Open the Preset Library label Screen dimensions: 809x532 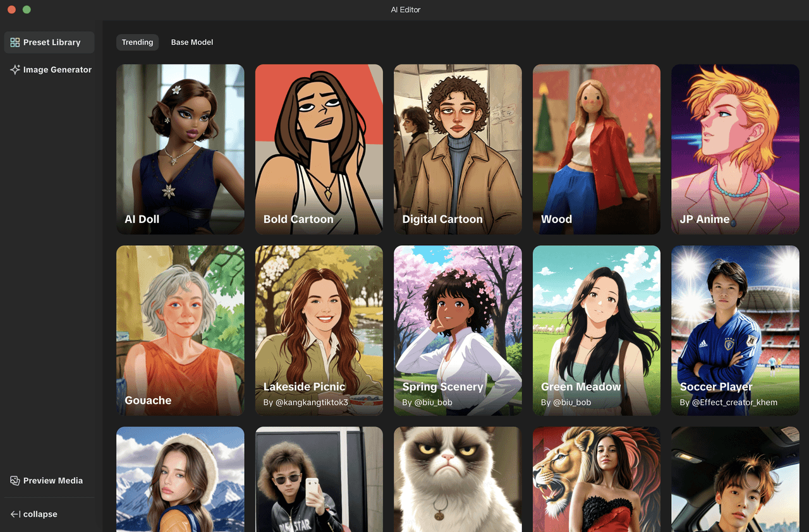52,42
